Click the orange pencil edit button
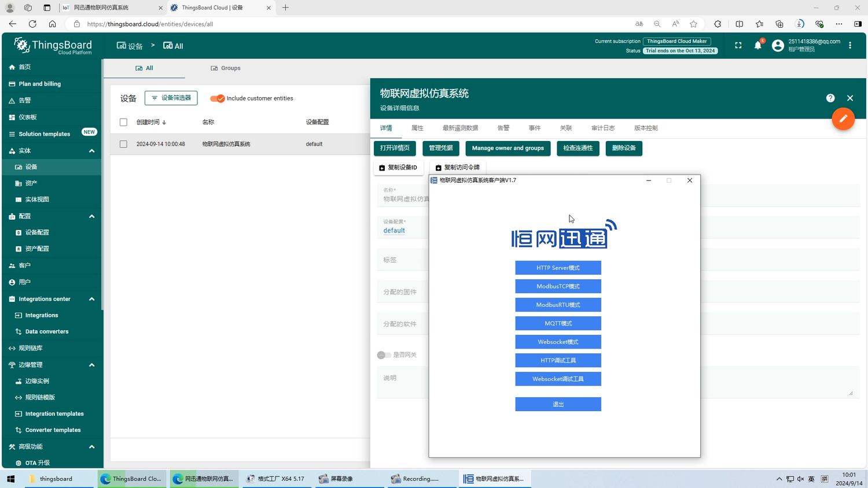868x488 pixels. [x=843, y=119]
